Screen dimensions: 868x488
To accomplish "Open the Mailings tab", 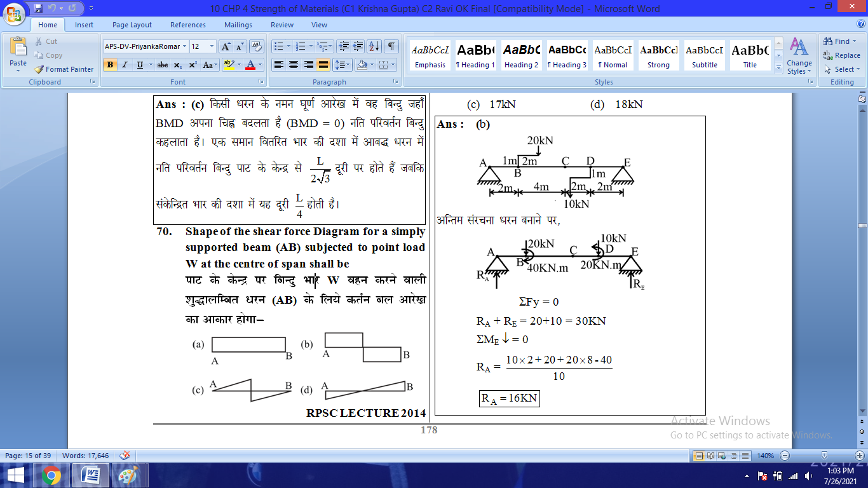I will [238, 25].
